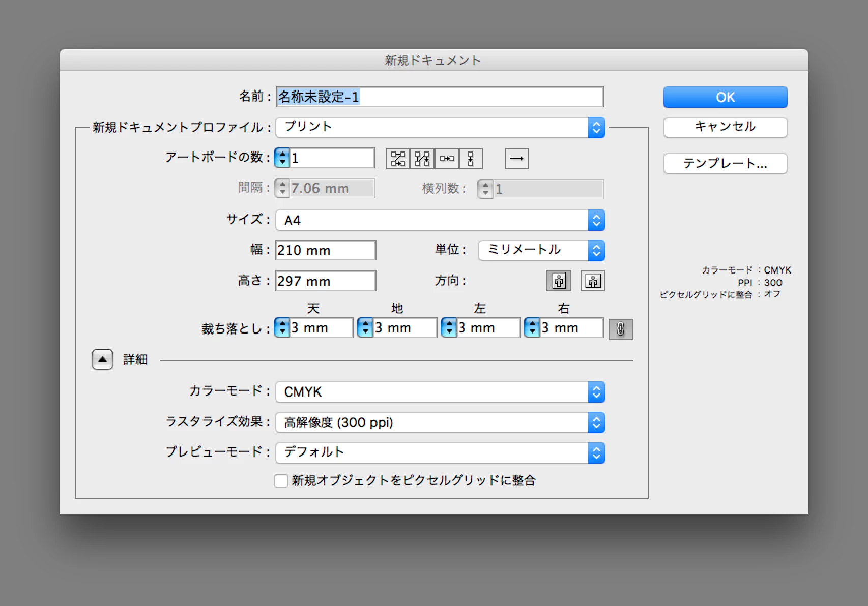Open the ラスタライズ効果 dropdown

[440, 422]
